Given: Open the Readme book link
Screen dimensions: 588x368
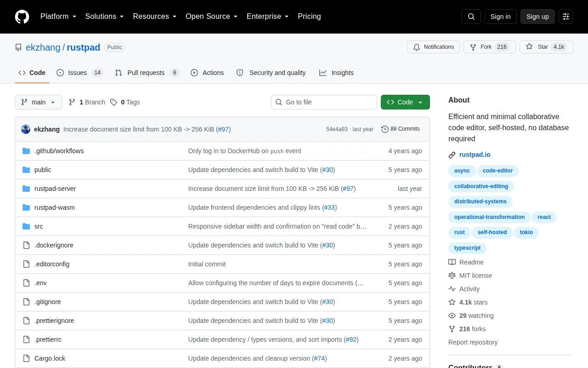Looking at the screenshot, I should pos(466,262).
